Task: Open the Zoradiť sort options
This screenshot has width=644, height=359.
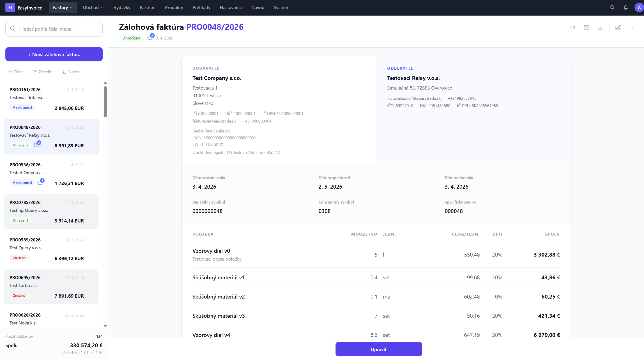Action: [x=42, y=72]
